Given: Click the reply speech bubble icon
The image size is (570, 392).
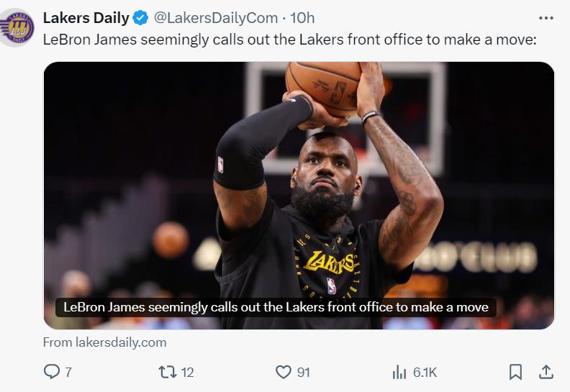Looking at the screenshot, I should pos(52,372).
